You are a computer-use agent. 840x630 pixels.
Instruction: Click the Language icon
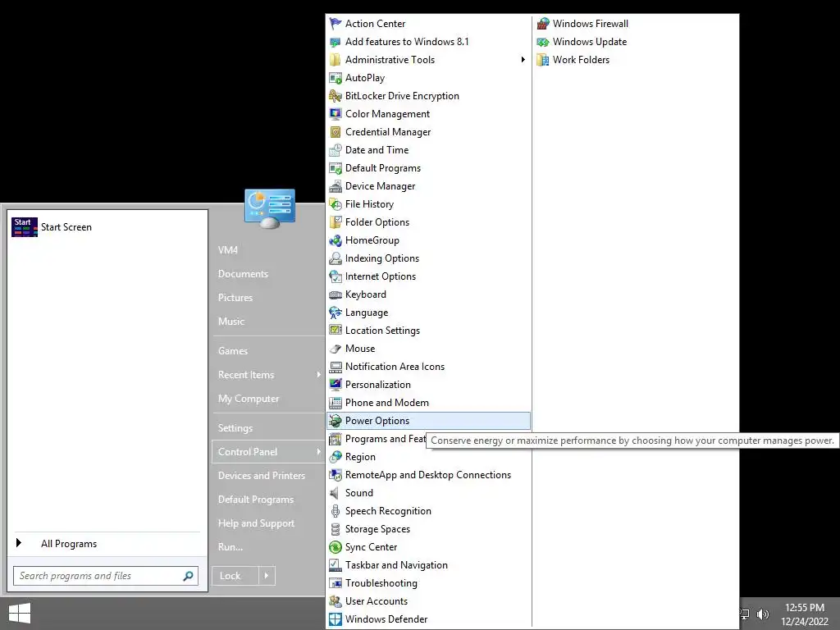point(336,313)
